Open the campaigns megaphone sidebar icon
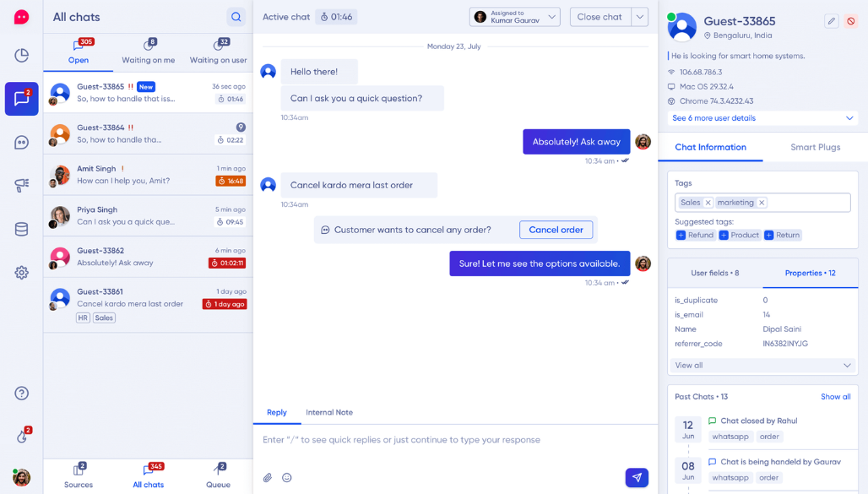Image resolution: width=868 pixels, height=494 pixels. pos(21,186)
